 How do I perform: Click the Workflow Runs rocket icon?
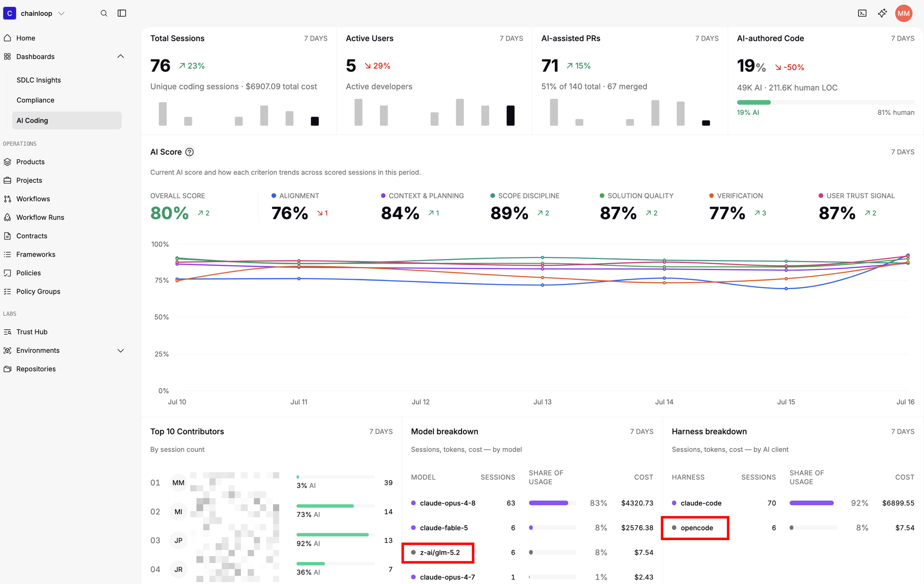click(7, 217)
